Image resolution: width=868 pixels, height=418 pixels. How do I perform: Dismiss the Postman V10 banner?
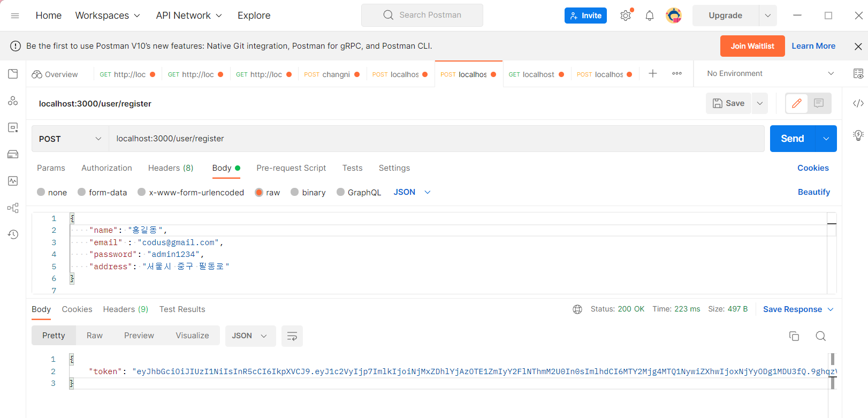858,47
